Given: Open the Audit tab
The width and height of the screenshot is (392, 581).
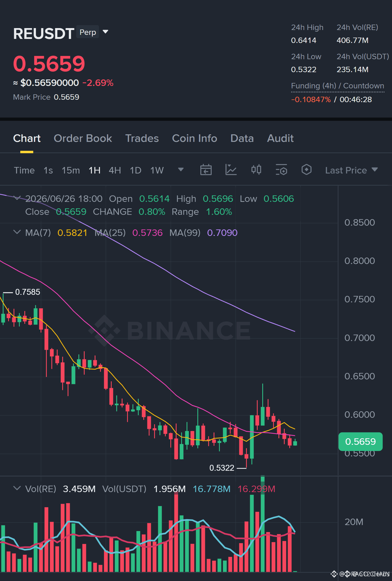Looking at the screenshot, I should click(280, 138).
